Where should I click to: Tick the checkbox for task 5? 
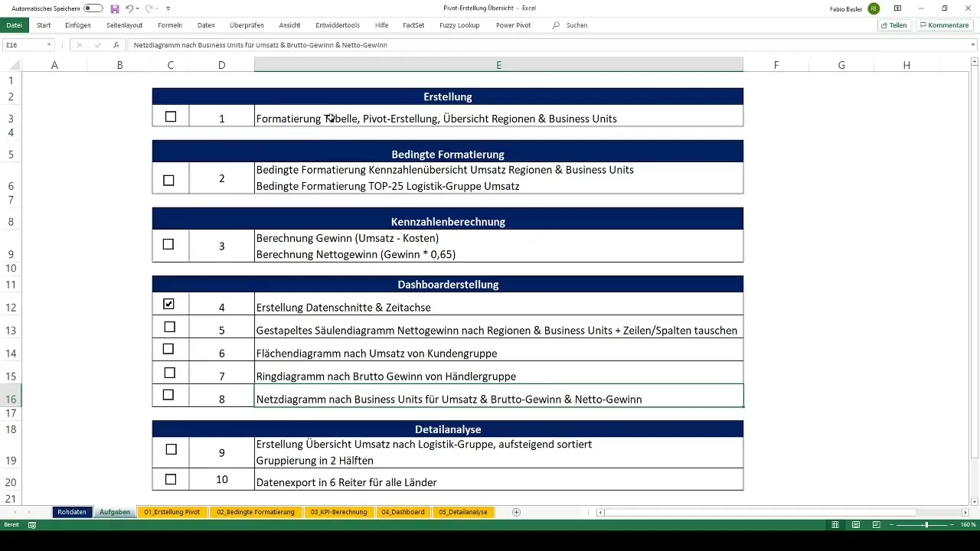click(x=169, y=327)
